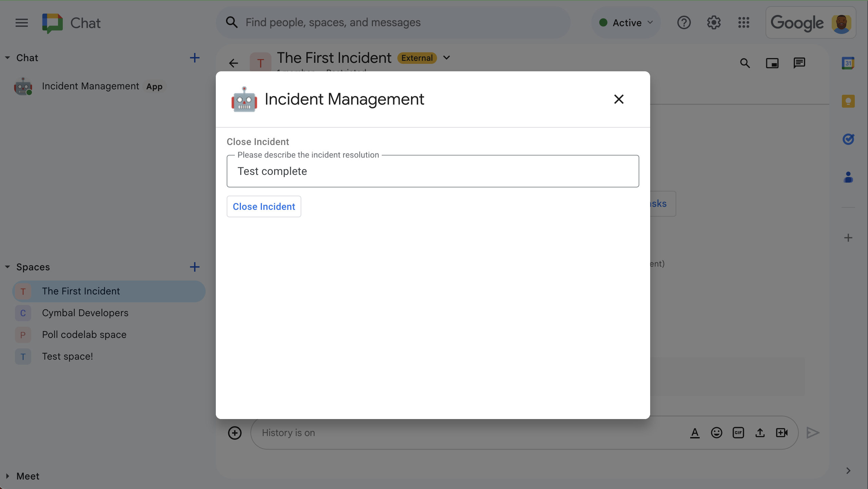The image size is (868, 489).
Task: Select Poll codelab space
Action: [x=84, y=334]
